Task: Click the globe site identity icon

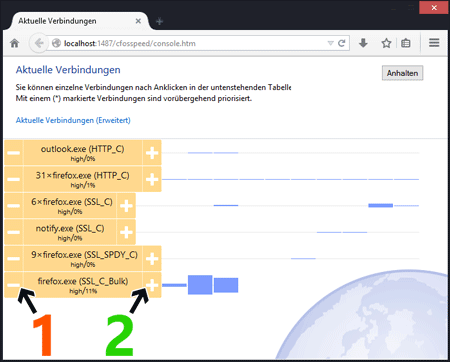Action: click(56, 43)
